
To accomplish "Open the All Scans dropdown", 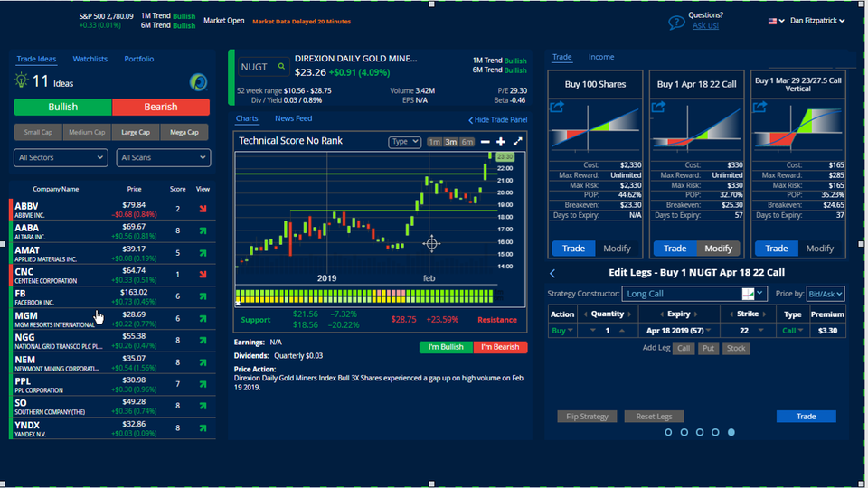I will pos(164,157).
